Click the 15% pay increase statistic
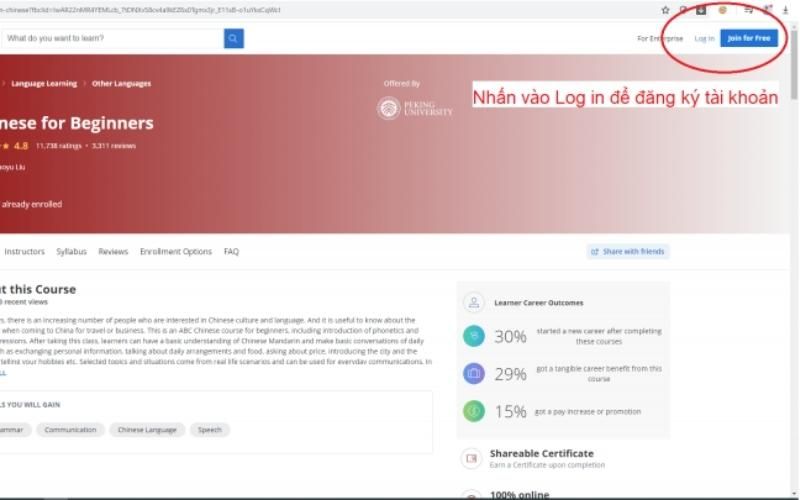The image size is (800, 500). tap(510, 411)
